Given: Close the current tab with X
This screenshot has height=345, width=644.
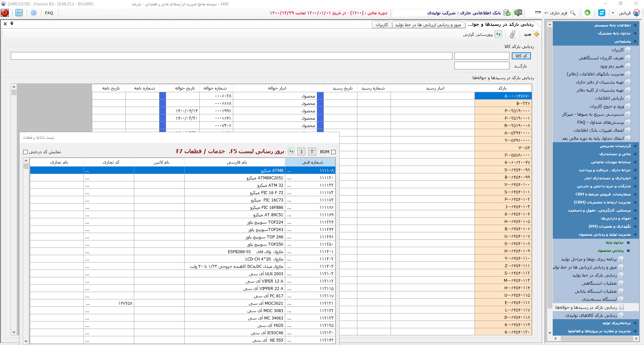Looking at the screenshot, I should click(5, 24).
